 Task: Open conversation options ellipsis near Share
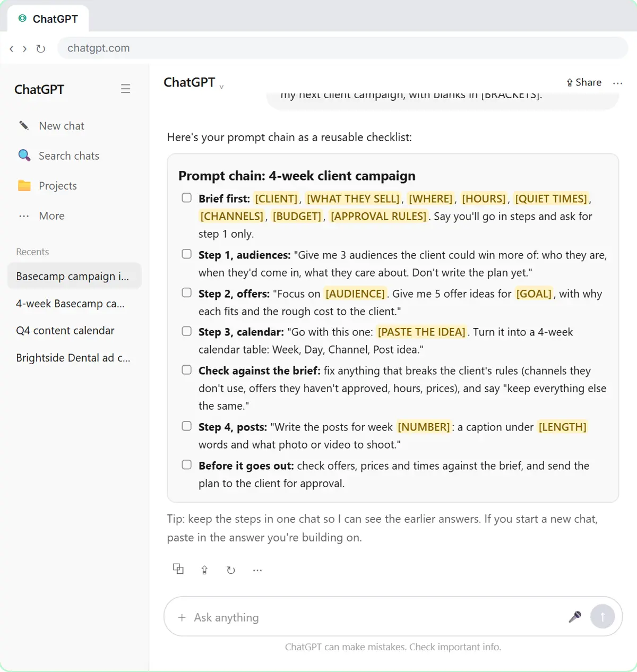617,83
